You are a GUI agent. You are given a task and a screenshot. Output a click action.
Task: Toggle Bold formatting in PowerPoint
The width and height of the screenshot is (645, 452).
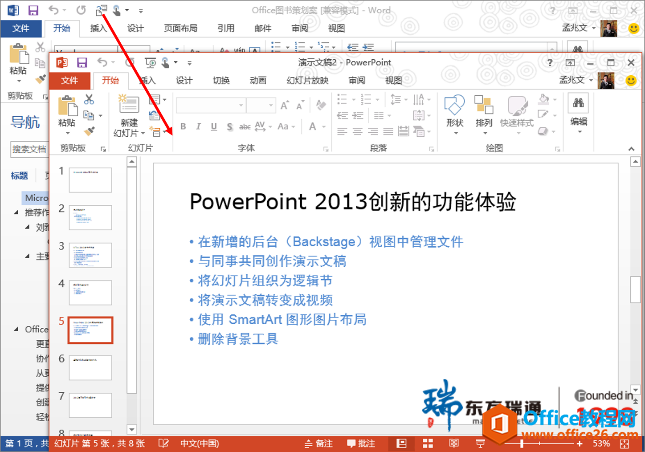183,127
